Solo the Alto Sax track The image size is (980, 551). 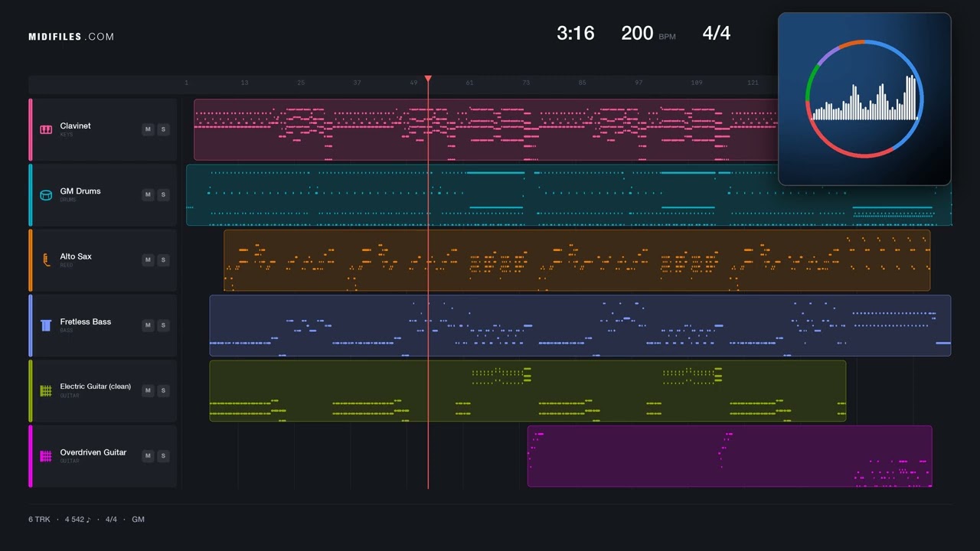pos(162,259)
